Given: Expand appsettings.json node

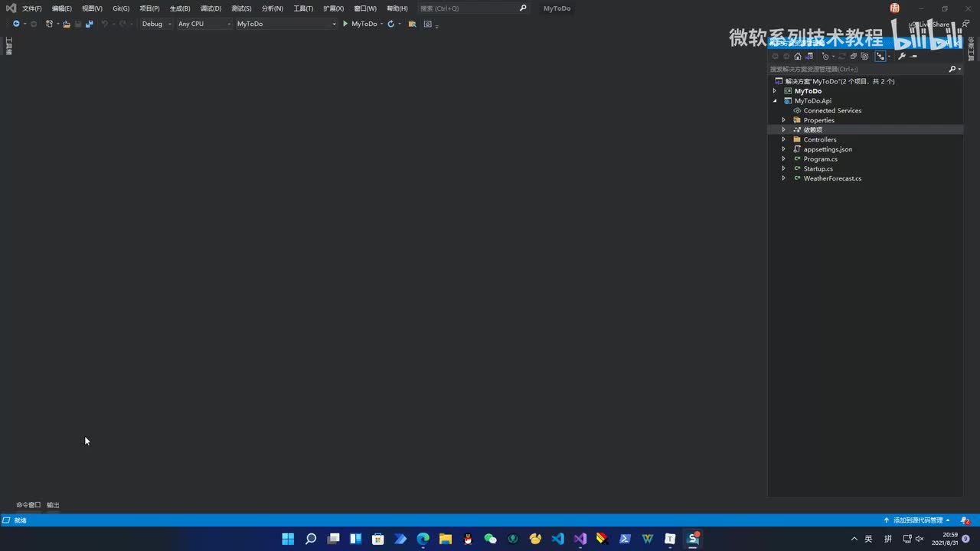Looking at the screenshot, I should [x=783, y=149].
